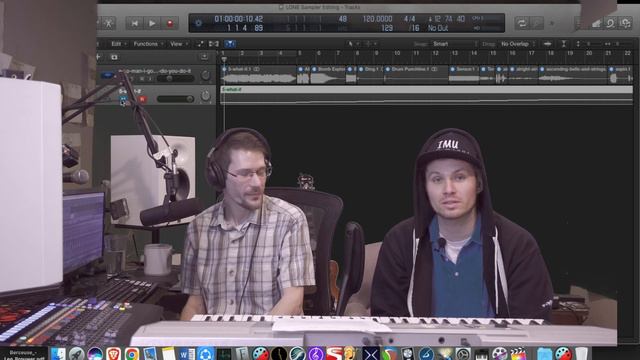Open Google Chrome from the Dock
This screenshot has width=640, height=360.
point(132,354)
